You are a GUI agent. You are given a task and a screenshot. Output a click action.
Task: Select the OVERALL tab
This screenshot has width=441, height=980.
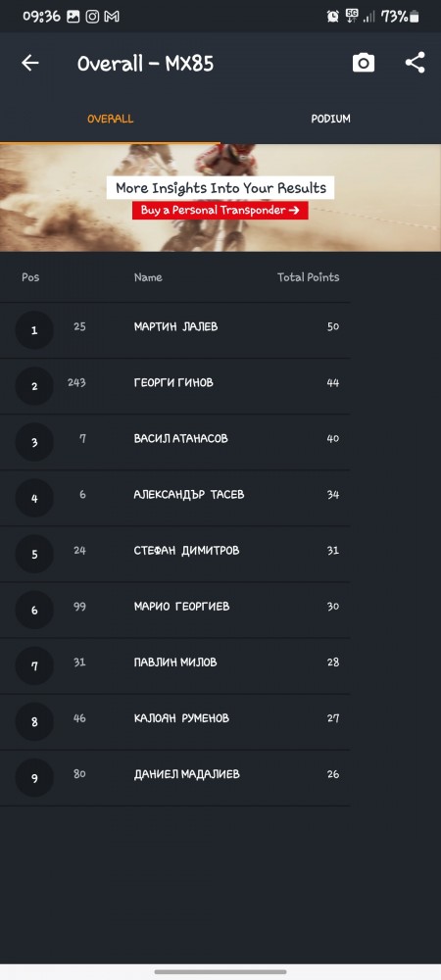click(x=110, y=119)
